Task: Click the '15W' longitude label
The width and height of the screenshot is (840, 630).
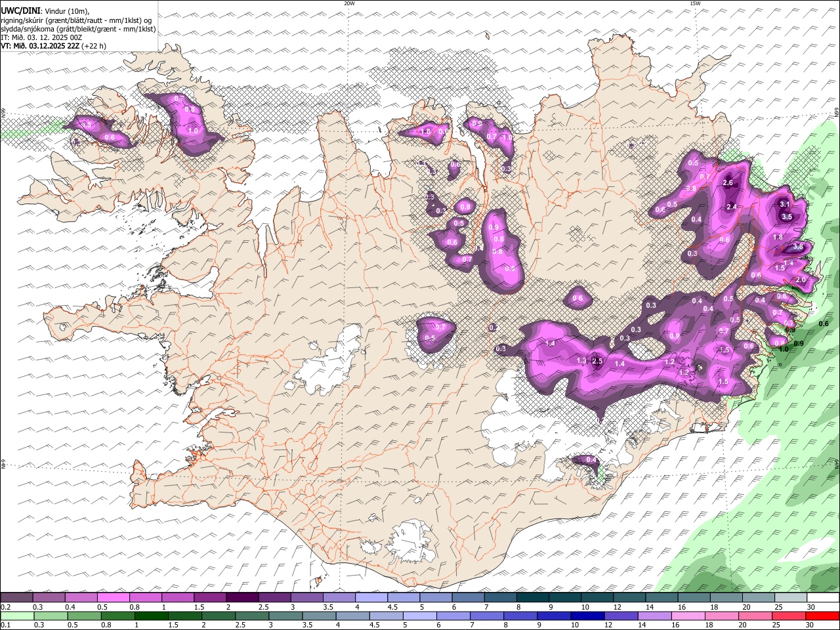Action: 695,3
